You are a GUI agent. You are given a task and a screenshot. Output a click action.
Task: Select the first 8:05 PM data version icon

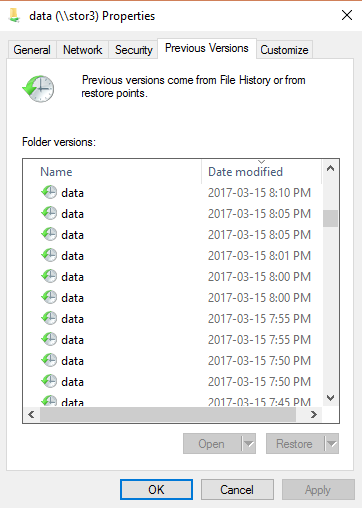pyautogui.click(x=49, y=213)
